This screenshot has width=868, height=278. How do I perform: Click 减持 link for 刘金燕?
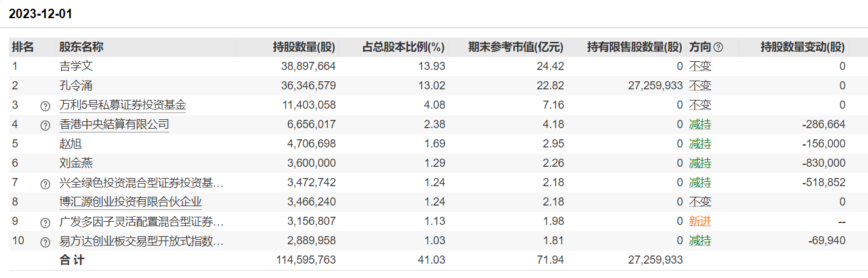(700, 163)
